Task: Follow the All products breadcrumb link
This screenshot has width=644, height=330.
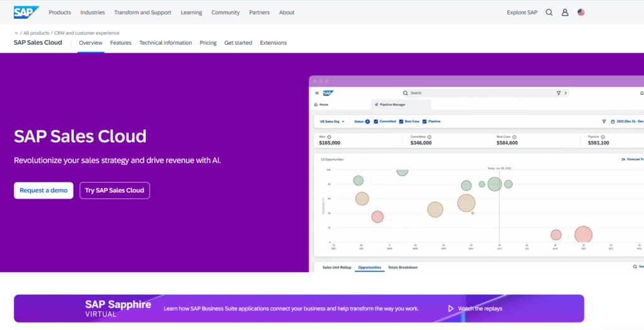Action: coord(36,33)
